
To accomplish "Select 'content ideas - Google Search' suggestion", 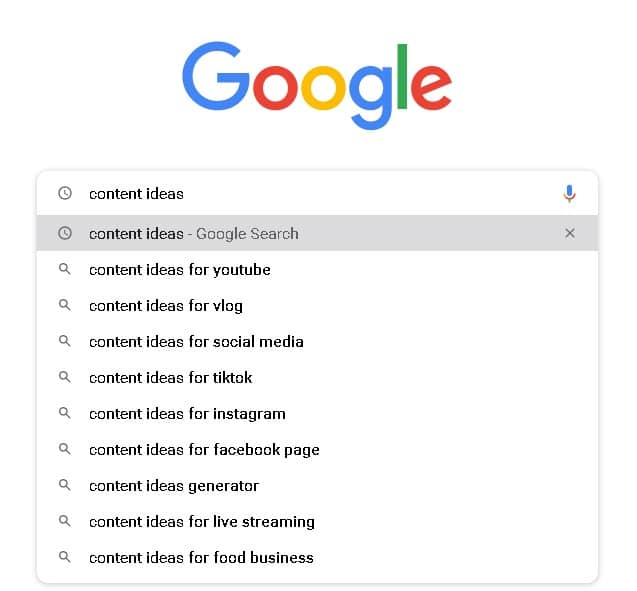I will tap(317, 233).
